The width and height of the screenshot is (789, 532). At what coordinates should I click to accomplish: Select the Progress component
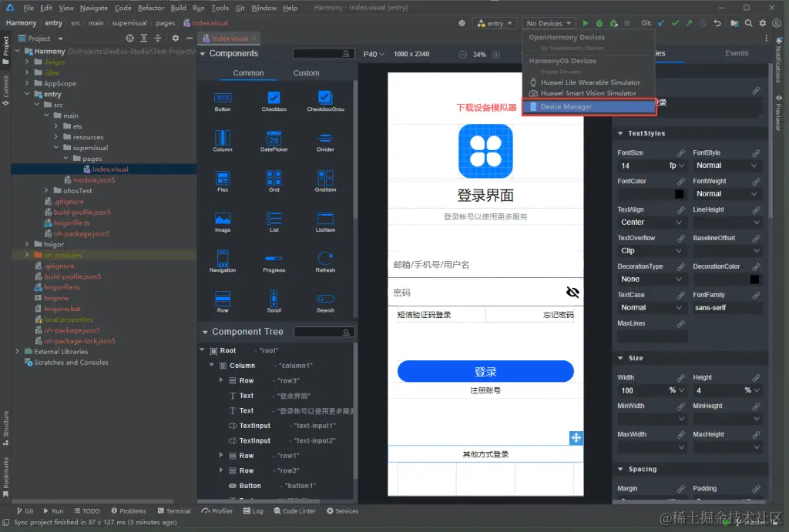[274, 262]
